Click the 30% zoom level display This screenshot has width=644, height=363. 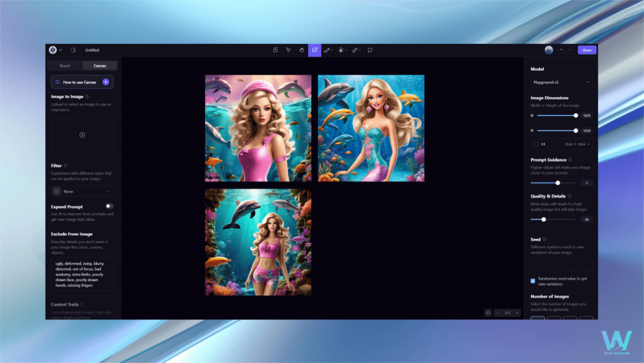tap(507, 313)
